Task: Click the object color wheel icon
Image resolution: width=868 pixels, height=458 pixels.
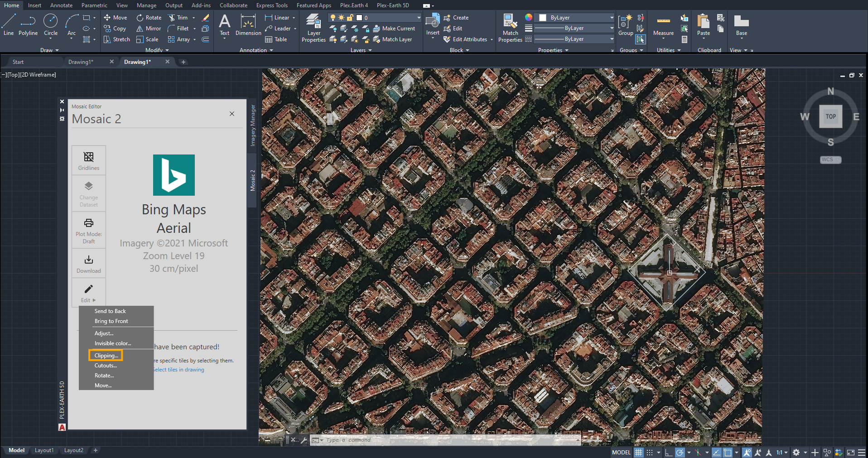Action: tap(529, 17)
